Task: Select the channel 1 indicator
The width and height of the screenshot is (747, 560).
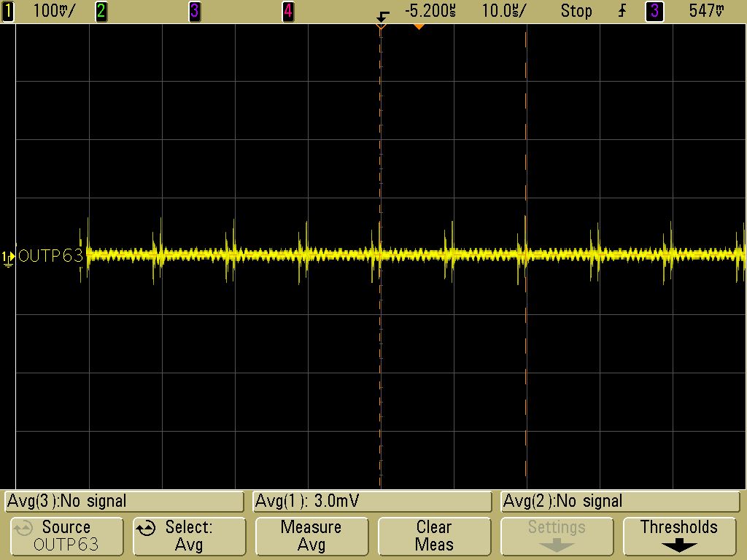Action: click(x=7, y=11)
